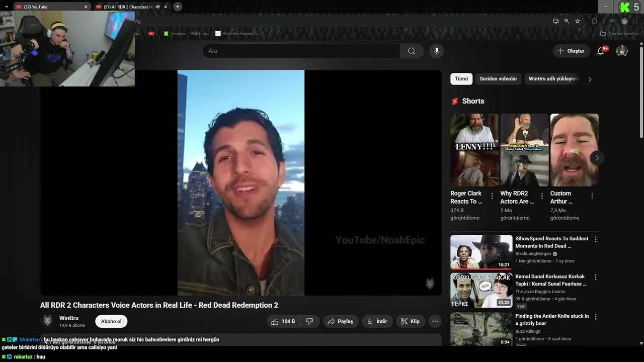Open options for Roger Clark Reacts Short

tap(492, 196)
